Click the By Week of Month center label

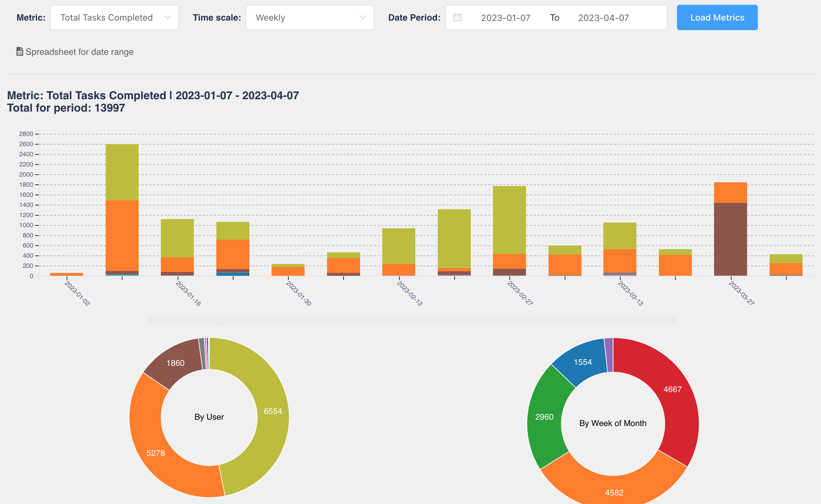click(613, 423)
